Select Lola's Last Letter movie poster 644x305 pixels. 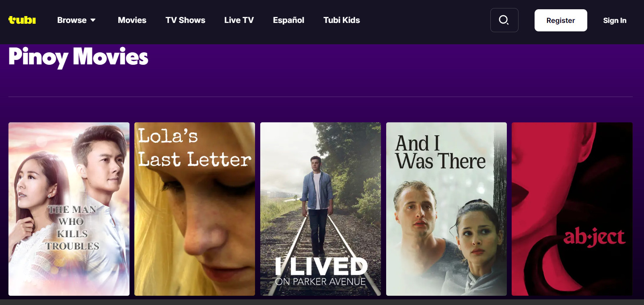coord(195,209)
